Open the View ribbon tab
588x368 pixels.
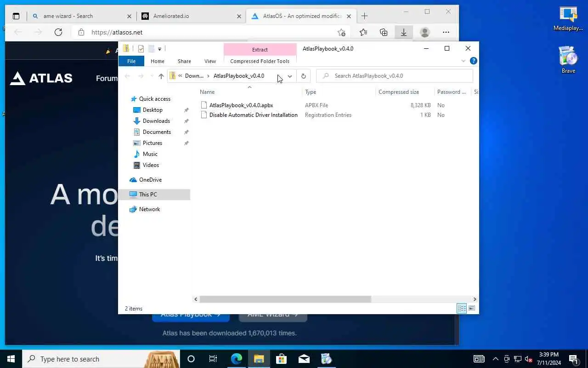click(210, 61)
